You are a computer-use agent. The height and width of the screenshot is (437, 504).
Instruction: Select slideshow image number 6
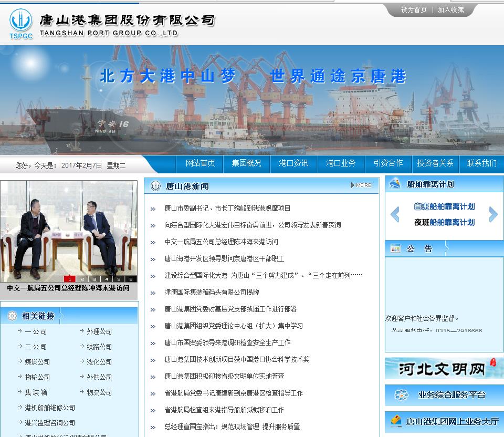pyautogui.click(x=131, y=279)
